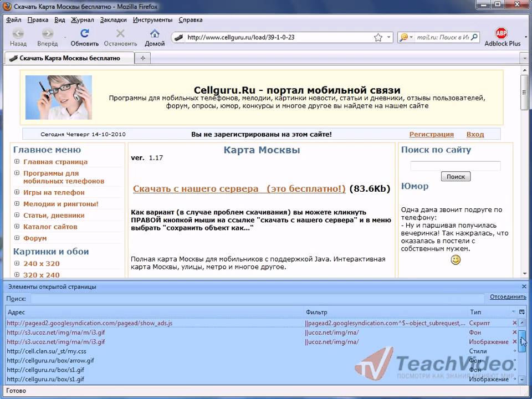Click Скачать с нашего сервера link
The image size is (532, 399).
(x=239, y=188)
